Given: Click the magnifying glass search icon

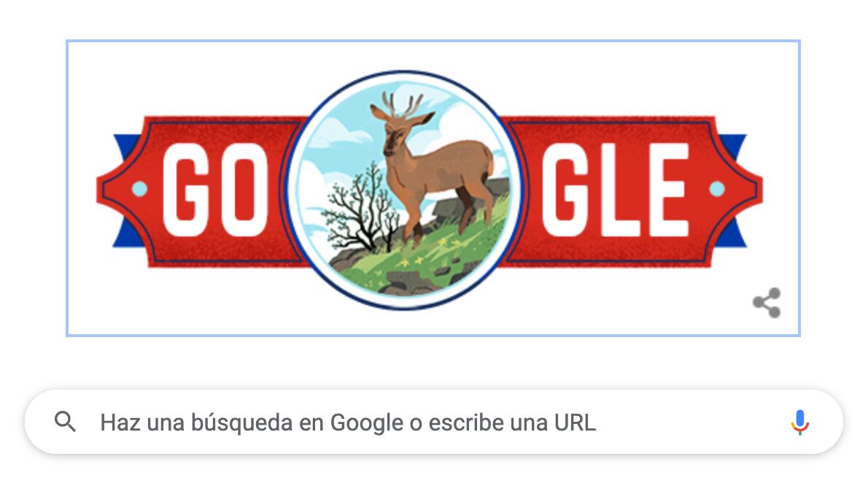Looking at the screenshot, I should [x=66, y=422].
